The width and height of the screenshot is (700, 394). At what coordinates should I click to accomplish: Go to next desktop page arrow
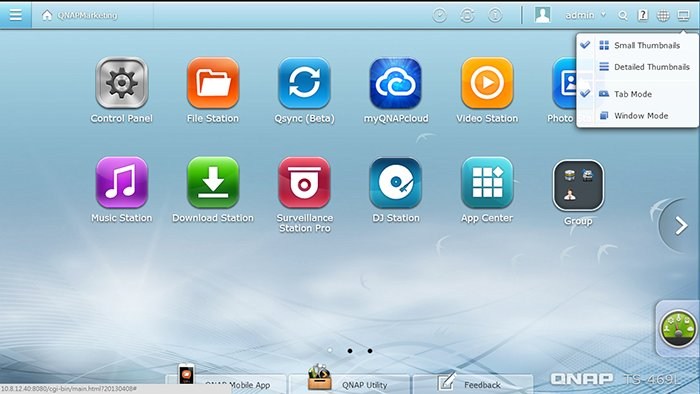click(681, 226)
